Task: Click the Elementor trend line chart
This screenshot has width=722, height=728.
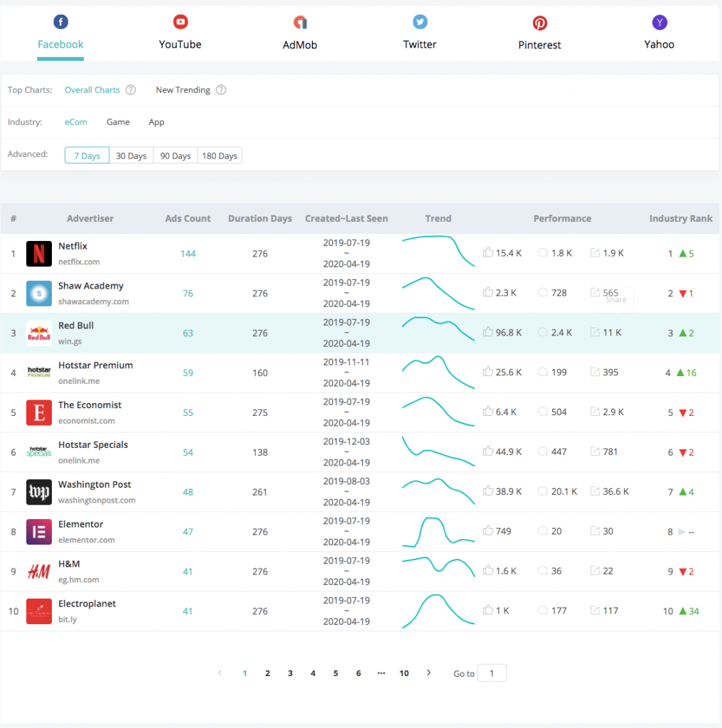Action: pos(438,532)
